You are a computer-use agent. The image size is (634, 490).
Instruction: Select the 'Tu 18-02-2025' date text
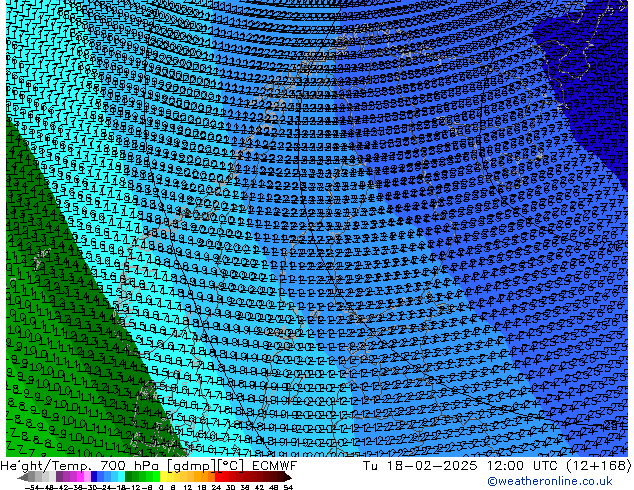click(x=420, y=466)
